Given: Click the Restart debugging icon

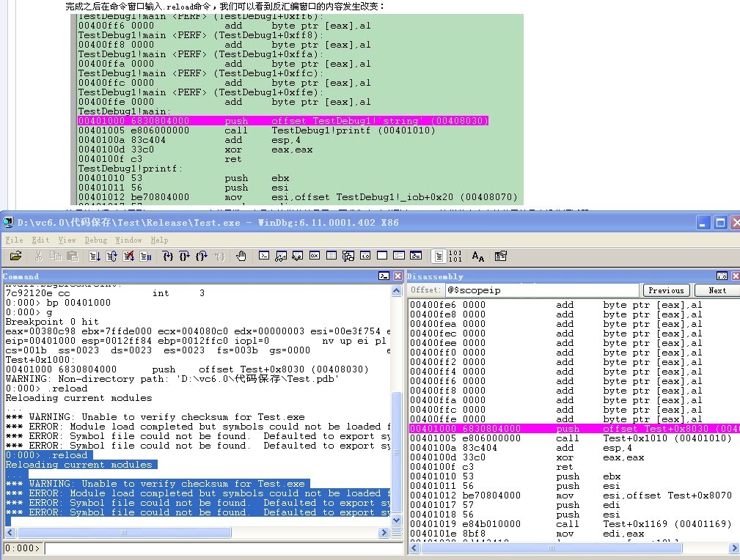Looking at the screenshot, I should point(112,256).
